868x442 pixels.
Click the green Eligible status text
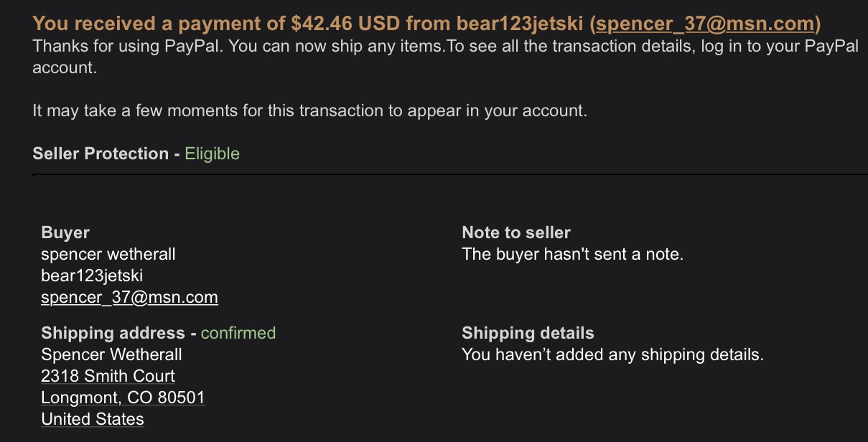pos(212,154)
